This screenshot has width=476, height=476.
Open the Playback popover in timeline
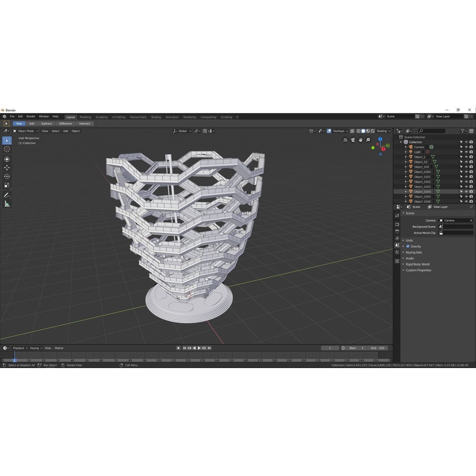click(x=20, y=348)
